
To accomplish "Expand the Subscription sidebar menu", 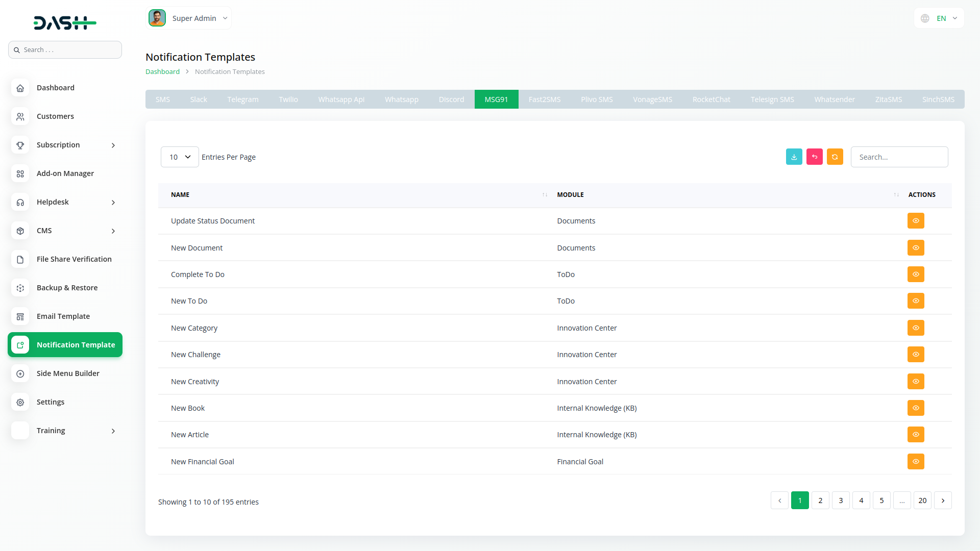I will 65,145.
